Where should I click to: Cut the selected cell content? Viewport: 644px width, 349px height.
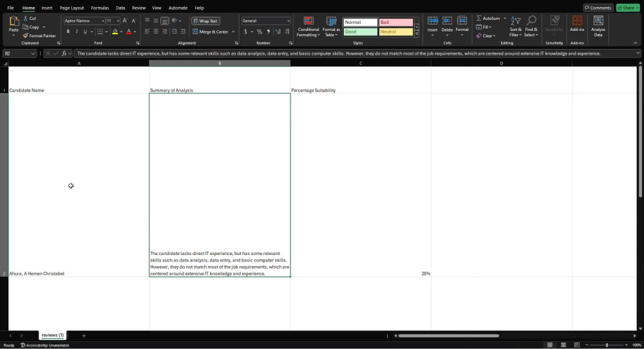pos(30,19)
